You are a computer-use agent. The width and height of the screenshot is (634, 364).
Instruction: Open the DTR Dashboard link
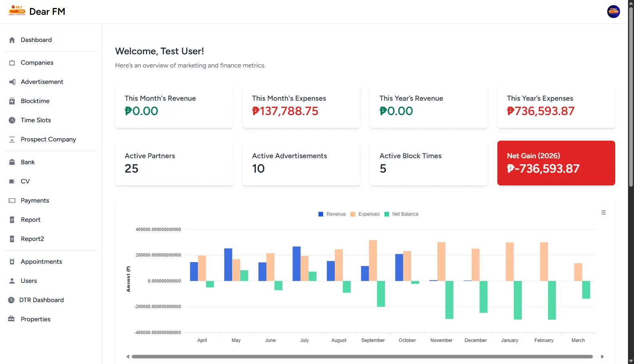coord(42,300)
